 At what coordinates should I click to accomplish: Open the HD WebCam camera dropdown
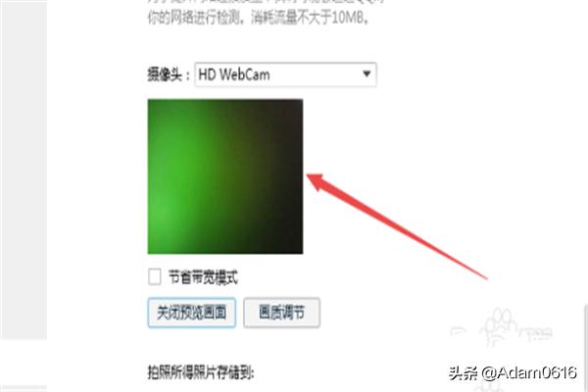285,74
